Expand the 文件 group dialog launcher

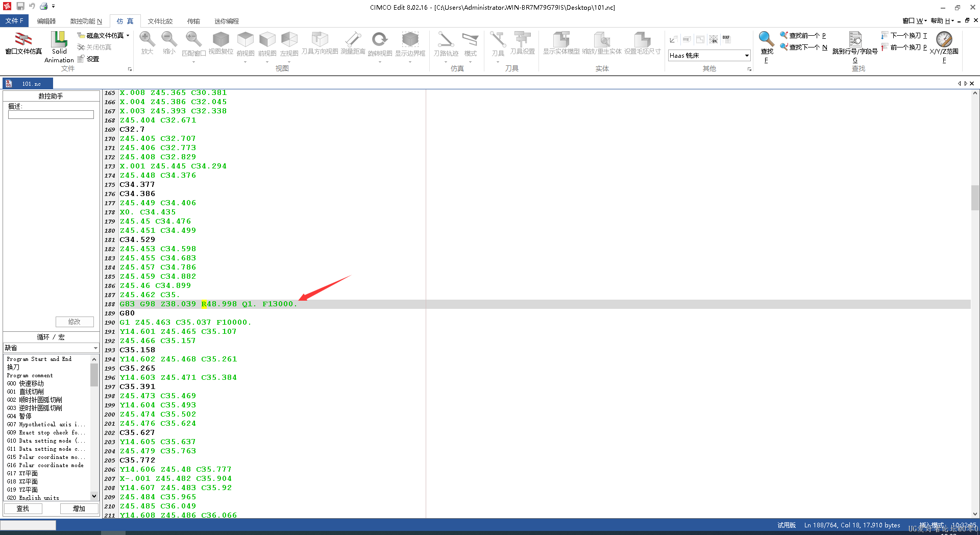click(x=130, y=69)
